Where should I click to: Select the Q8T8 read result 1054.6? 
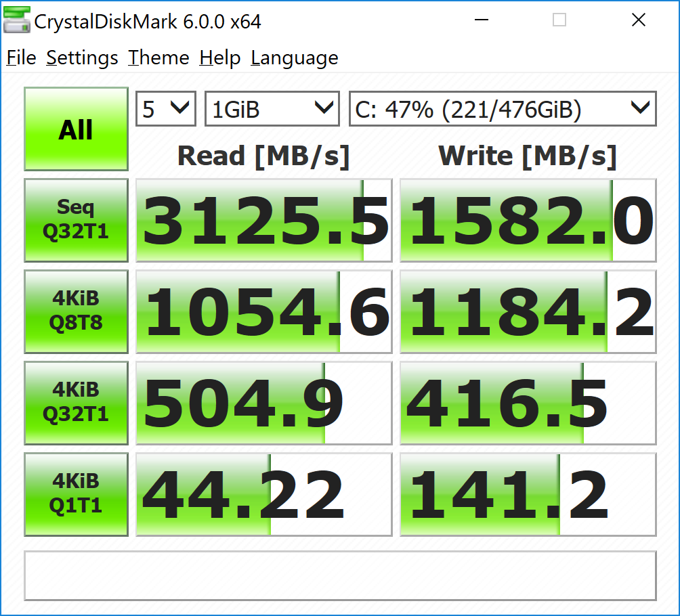click(x=264, y=311)
